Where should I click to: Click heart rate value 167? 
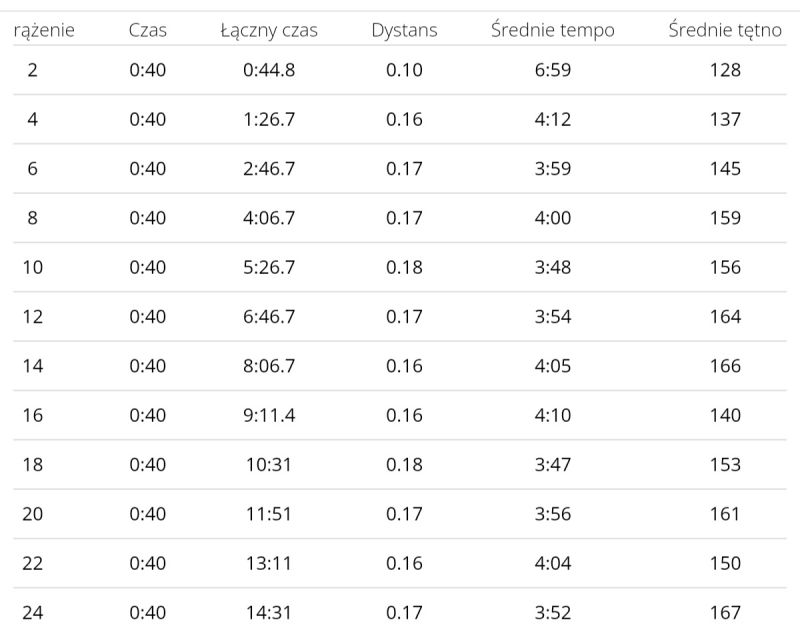tap(725, 612)
